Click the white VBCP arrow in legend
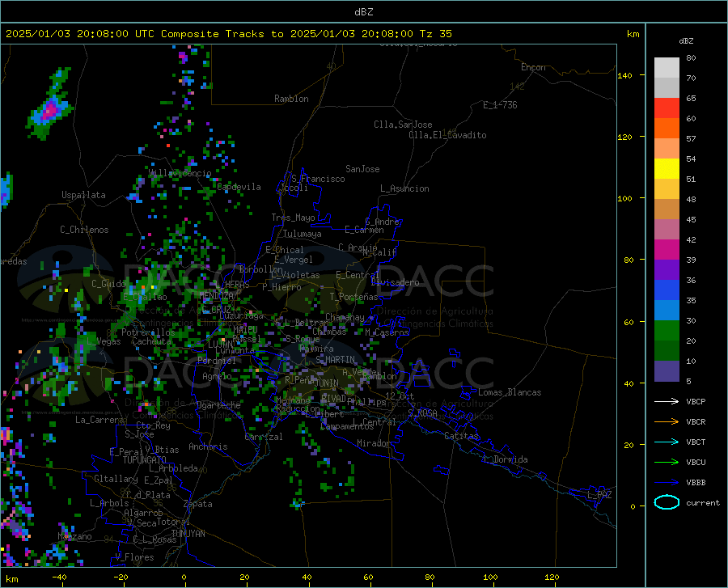Screen dimensions: 728x588 click(667, 401)
